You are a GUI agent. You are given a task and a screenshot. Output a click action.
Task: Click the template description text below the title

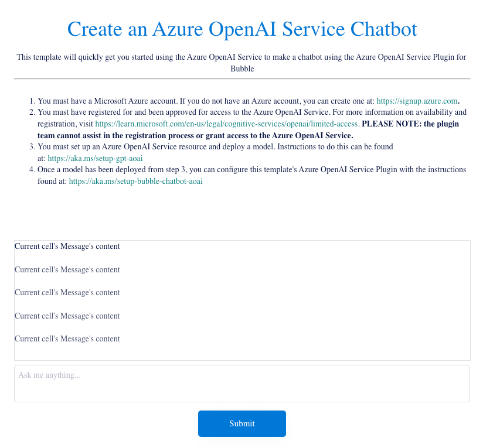(x=241, y=63)
